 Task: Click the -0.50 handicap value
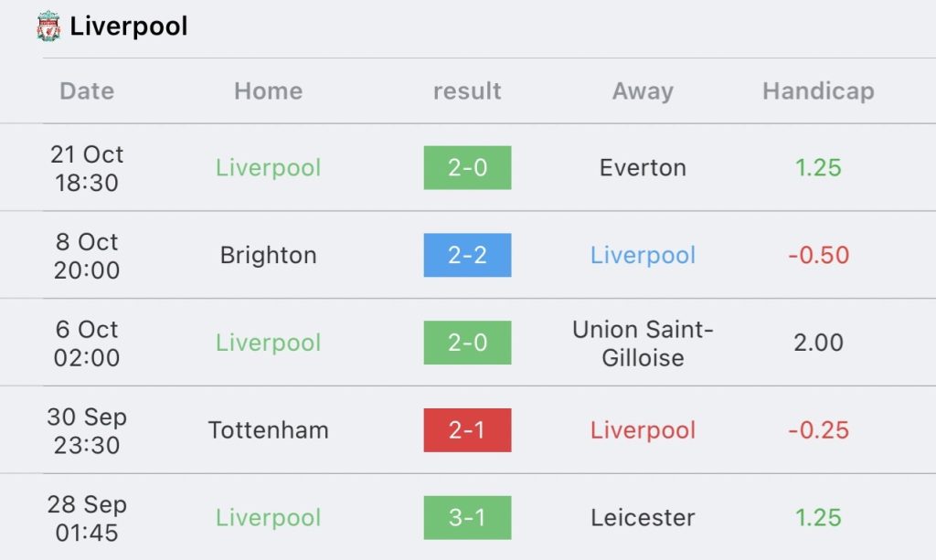click(x=818, y=255)
